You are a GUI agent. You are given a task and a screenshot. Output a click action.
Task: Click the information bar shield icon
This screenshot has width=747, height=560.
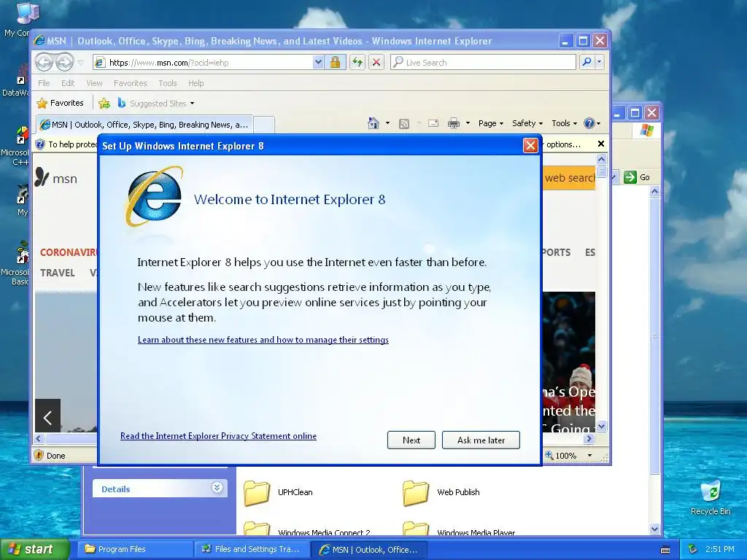(41, 144)
